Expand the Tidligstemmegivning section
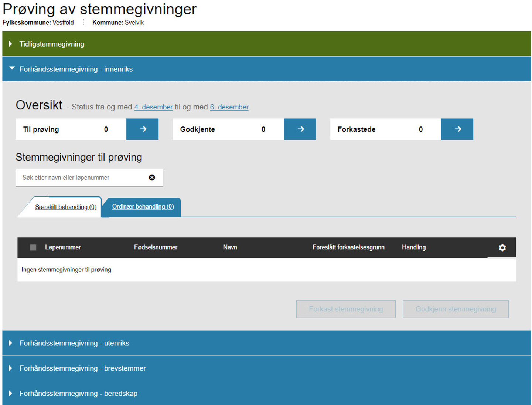The image size is (532, 405). point(52,44)
